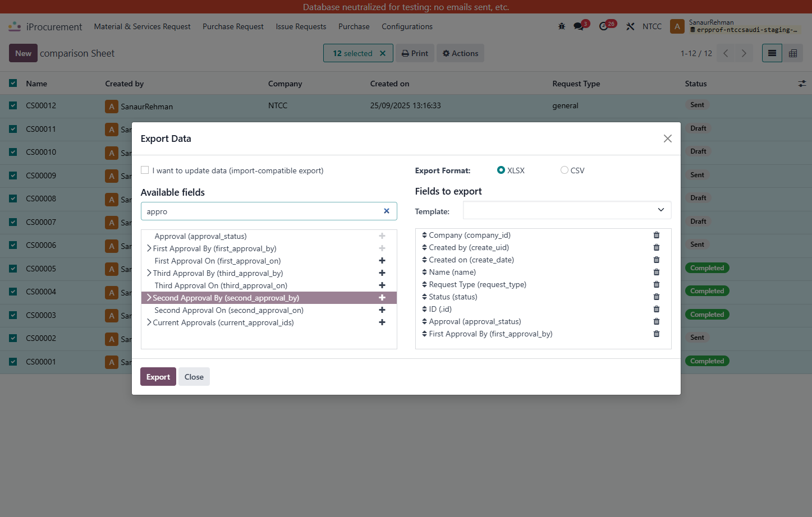Close the Export Data dialog
Viewport: 812px width, 517px height.
click(x=667, y=139)
